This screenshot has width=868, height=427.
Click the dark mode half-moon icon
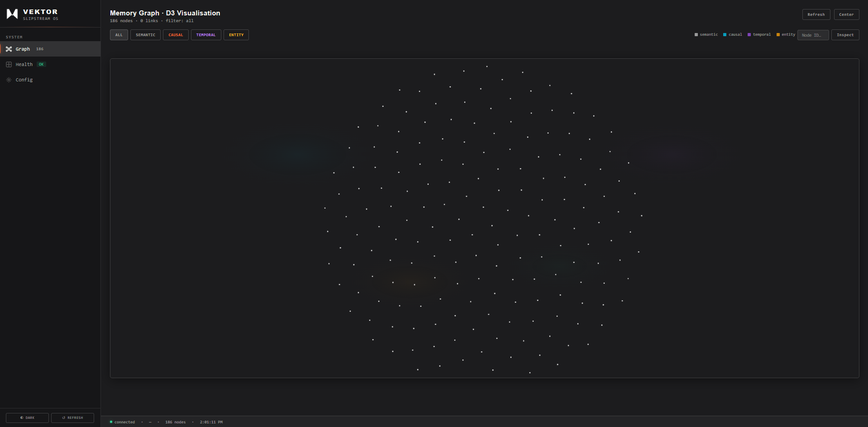click(x=21, y=418)
